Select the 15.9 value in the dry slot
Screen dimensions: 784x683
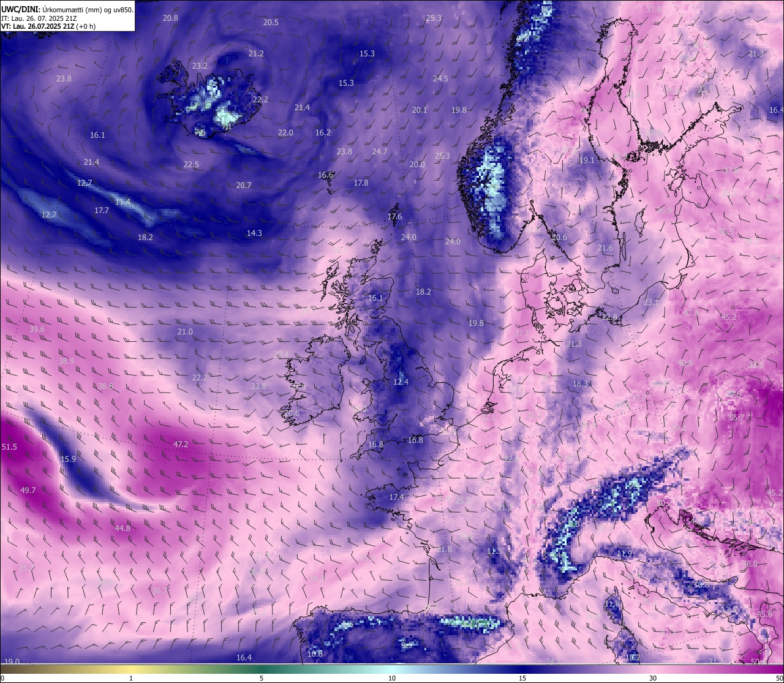click(68, 459)
